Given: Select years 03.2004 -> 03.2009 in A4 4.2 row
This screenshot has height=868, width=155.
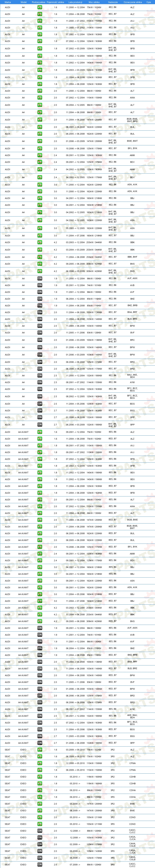Looking at the screenshot, I should [x=75, y=250].
